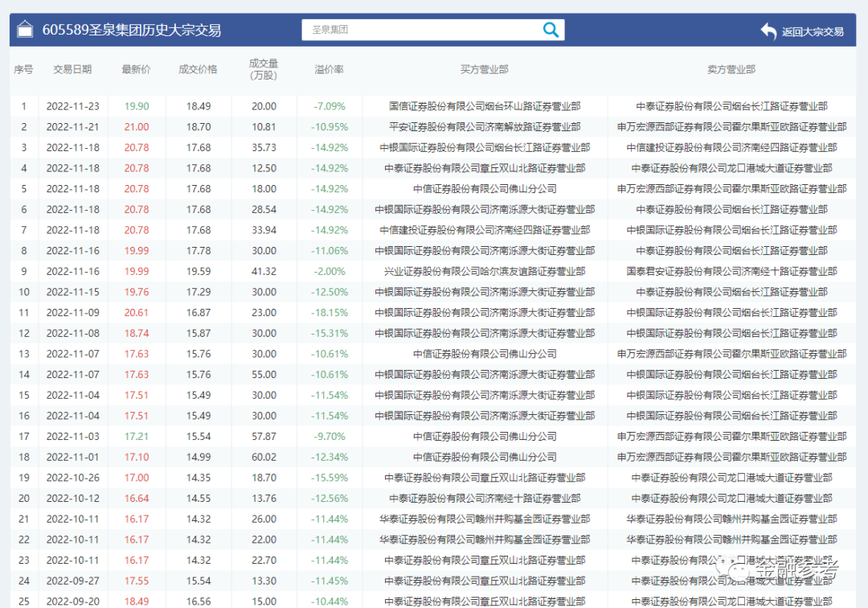
Task: Click date 2022-11-08 in row 12
Action: (72, 333)
